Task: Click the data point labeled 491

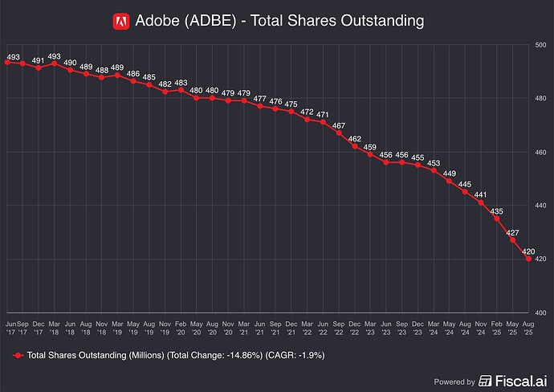Action: [39, 67]
